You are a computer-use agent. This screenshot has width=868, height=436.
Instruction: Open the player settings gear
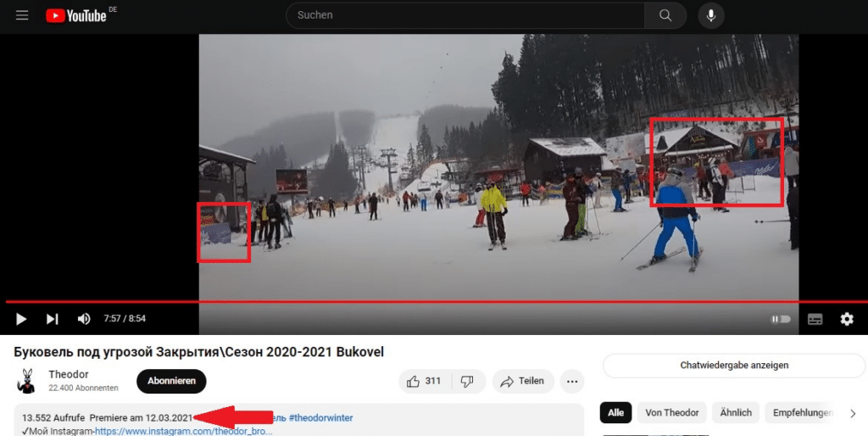pos(847,319)
